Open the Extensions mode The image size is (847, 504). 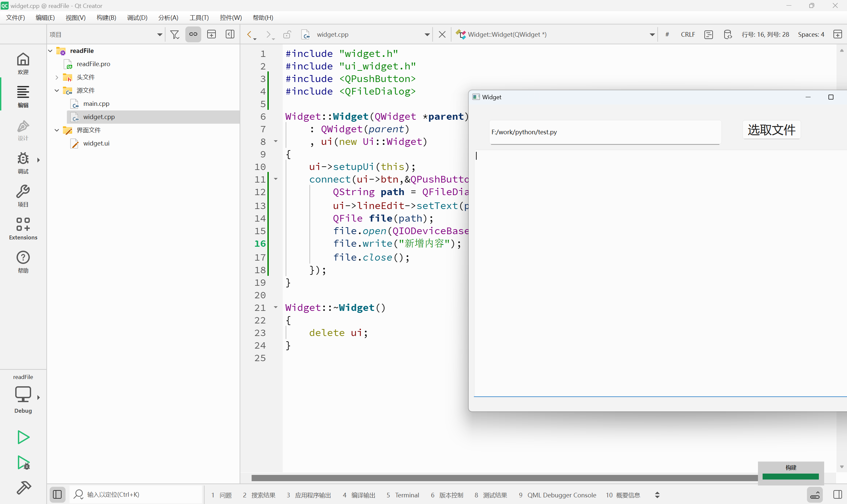click(23, 229)
